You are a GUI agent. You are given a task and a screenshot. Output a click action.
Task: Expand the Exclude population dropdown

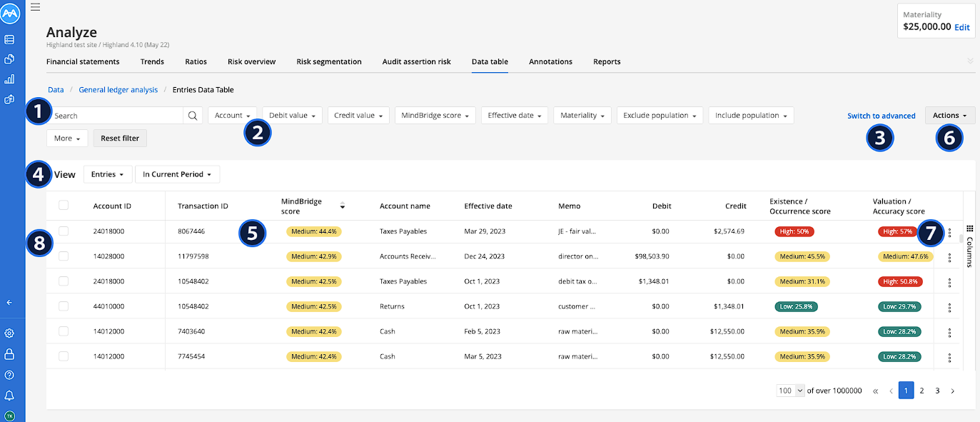(660, 116)
